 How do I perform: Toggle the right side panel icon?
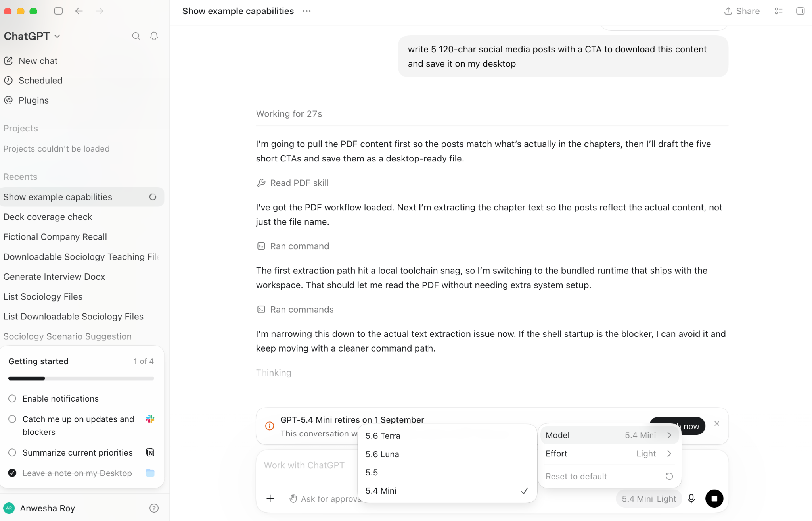[x=800, y=11]
